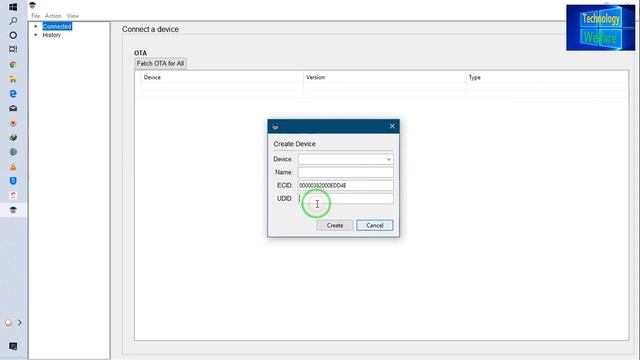Open the Mail app taskbar icon
Image resolution: width=640 pixels, height=360 pixels.
13,108
